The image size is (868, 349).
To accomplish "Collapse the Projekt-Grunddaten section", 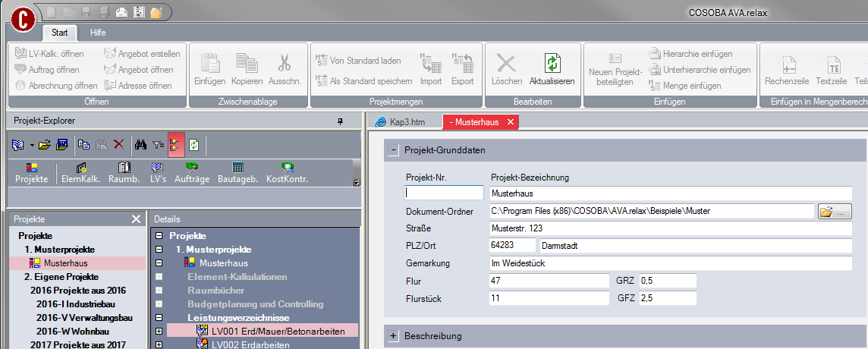I will click(x=393, y=150).
